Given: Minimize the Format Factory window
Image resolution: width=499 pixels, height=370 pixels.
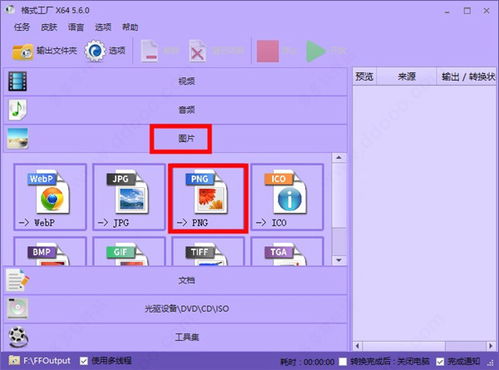Looking at the screenshot, I should (447, 11).
